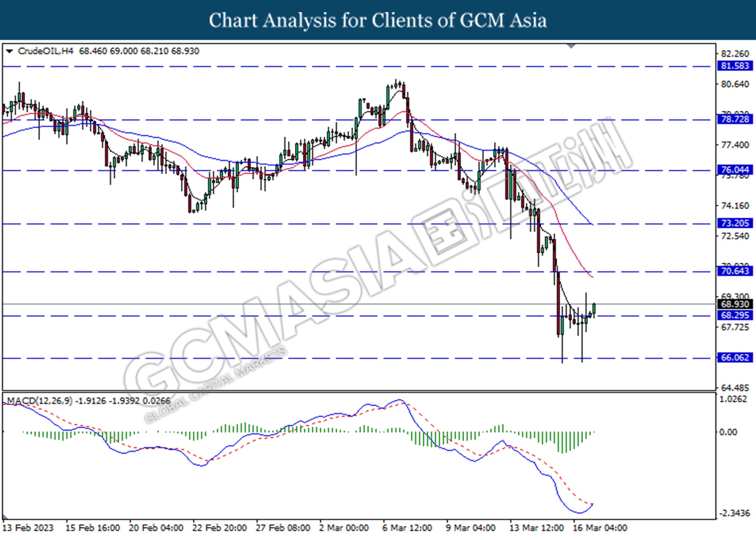Screen dimensions: 756x540
Task: Click the 13 Mar 12:00 time label
Action: [x=537, y=528]
